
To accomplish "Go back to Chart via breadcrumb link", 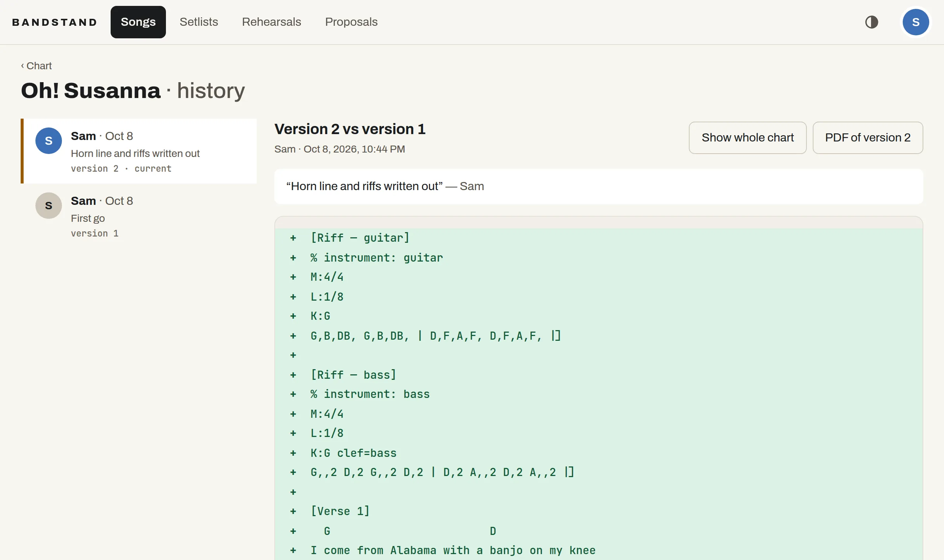I will (x=36, y=66).
